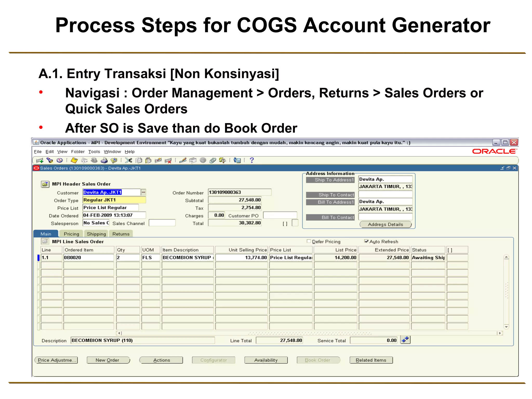Click the Find flashlight toolbar icon
Screen dimensions: 532x399
50,161
